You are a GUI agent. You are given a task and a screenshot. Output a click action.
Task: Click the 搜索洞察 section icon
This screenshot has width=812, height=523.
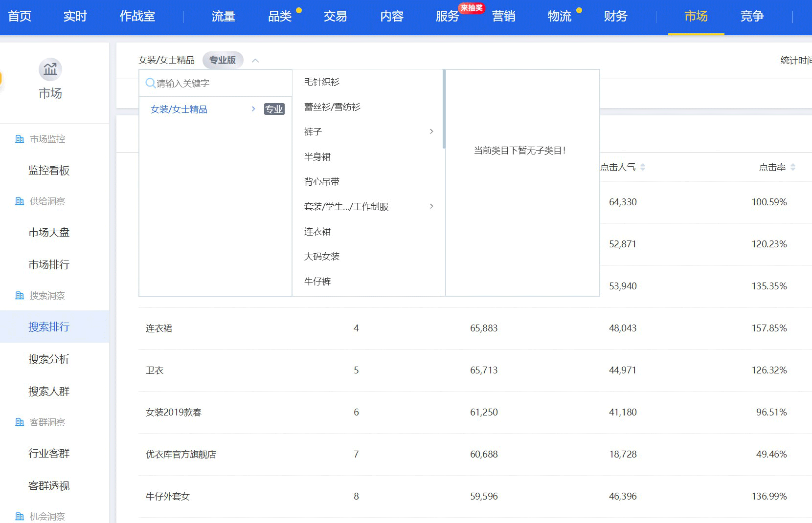pyautogui.click(x=20, y=296)
